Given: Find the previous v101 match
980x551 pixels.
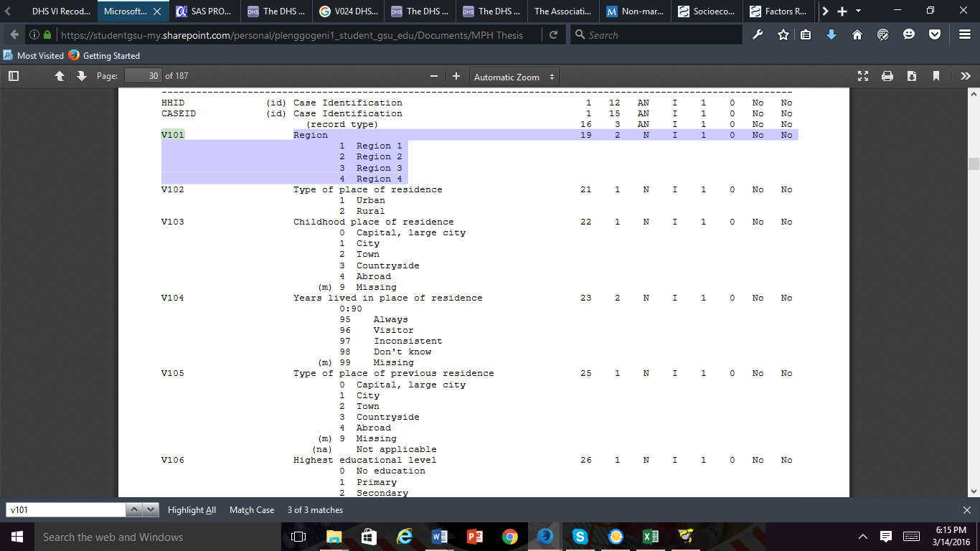Looking at the screenshot, I should (134, 510).
